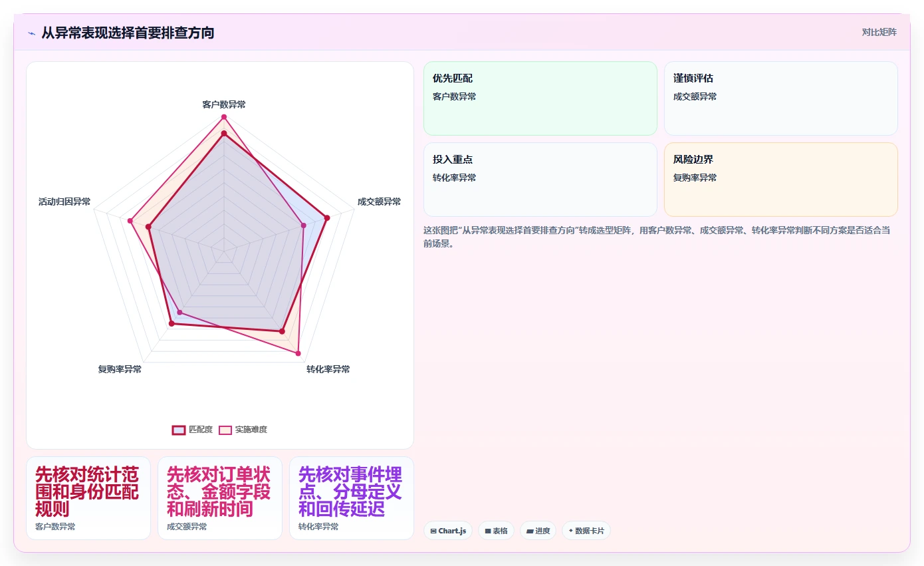Click the 数据卡片 sparkle icon
This screenshot has width=924, height=566.
pyautogui.click(x=570, y=531)
